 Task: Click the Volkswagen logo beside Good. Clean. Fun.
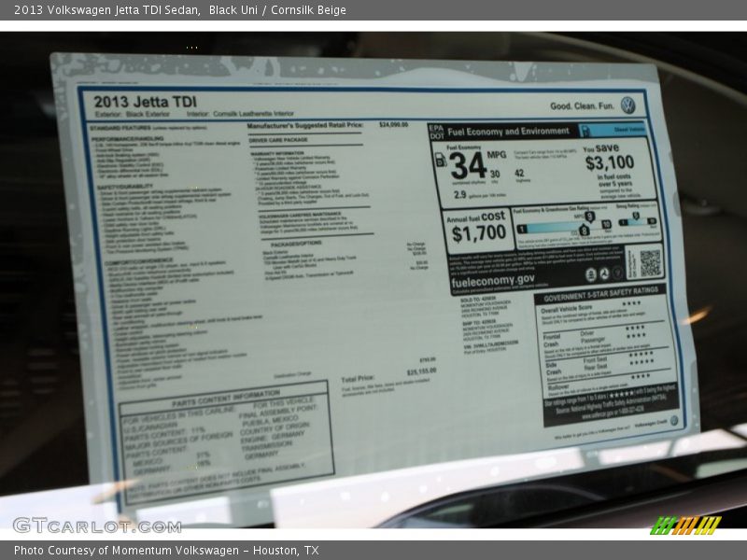click(x=627, y=105)
